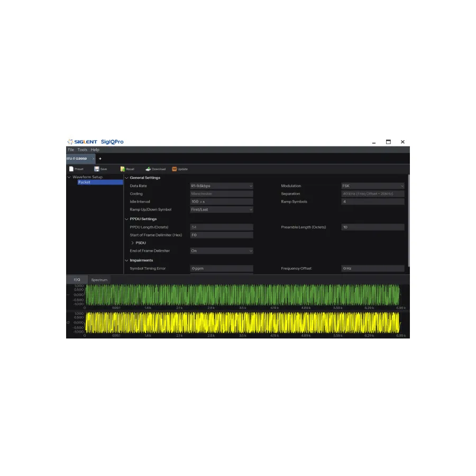Image resolution: width=476 pixels, height=476 pixels.
Task: Select Packet under Waveform Setup
Action: 84,182
